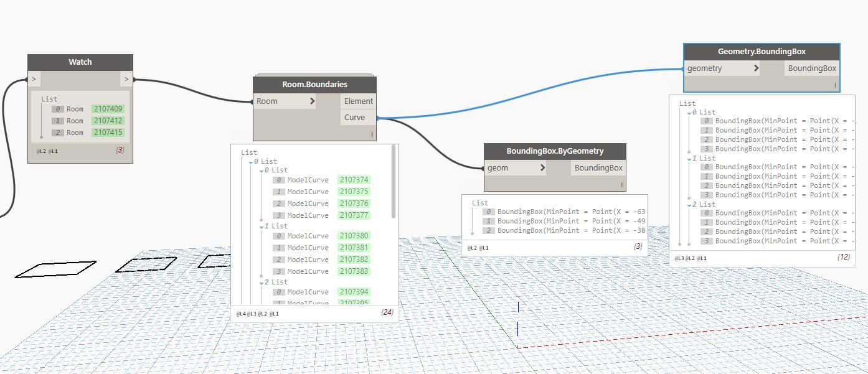This screenshot has height=374, width=868.
Task: Click the scrollbar in the Room.Boundaries preview
Action: [x=394, y=182]
